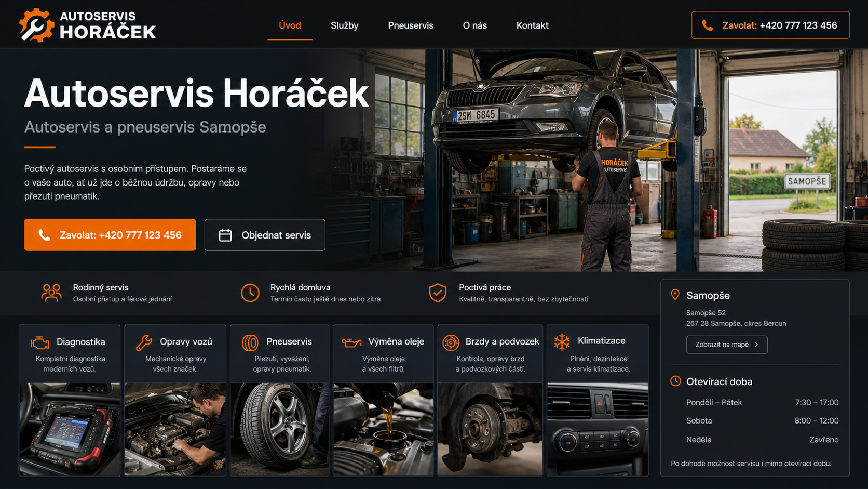
Task: Click the Zavřeno value for Neděle
Action: pos(824,440)
